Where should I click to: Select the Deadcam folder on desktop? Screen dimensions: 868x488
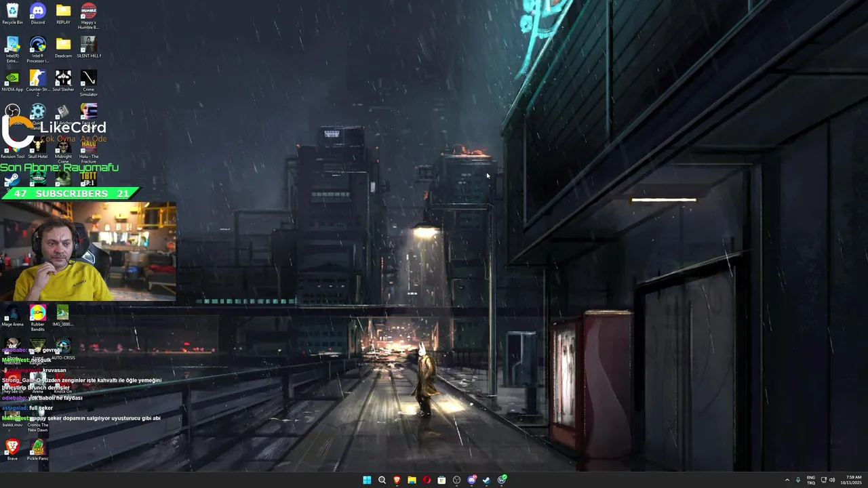(x=63, y=47)
